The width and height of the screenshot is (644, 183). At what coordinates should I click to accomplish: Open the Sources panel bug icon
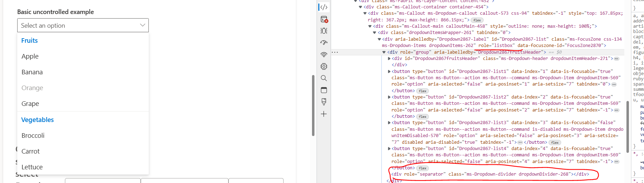(324, 31)
